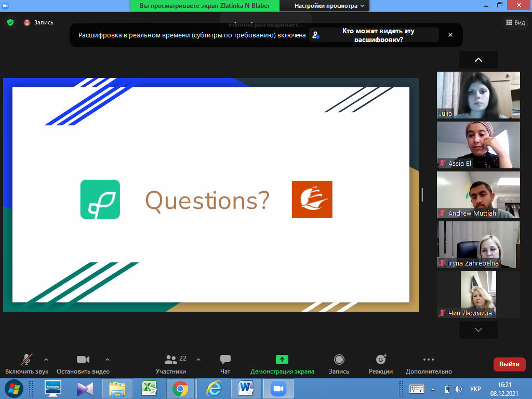532x399 pixels.
Task: Open the on-screen keyboard tray icon
Action: [417, 389]
